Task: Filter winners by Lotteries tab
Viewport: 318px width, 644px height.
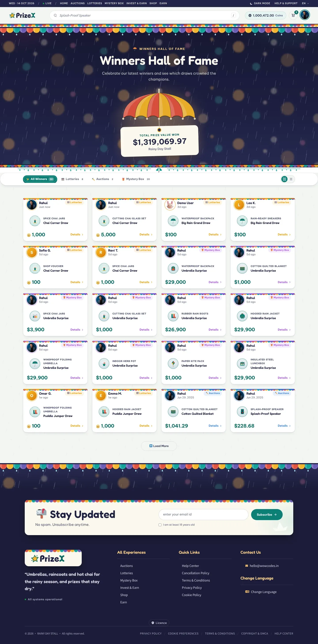Action: [72, 179]
